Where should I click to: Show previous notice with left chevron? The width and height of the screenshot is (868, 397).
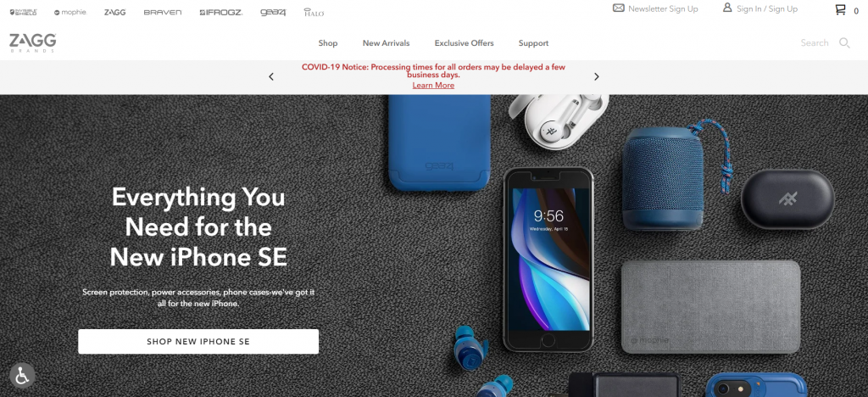(271, 76)
